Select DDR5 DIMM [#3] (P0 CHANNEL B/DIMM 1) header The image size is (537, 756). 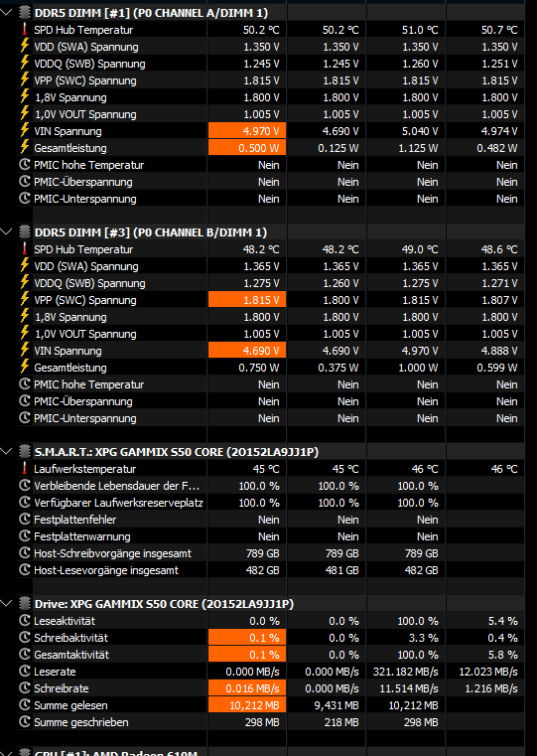pyautogui.click(x=151, y=232)
